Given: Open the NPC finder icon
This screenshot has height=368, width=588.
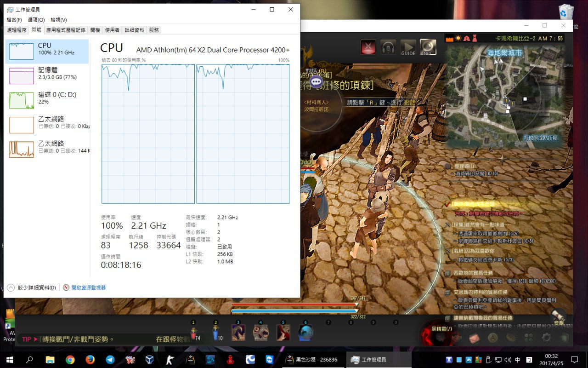Looking at the screenshot, I should (x=428, y=47).
